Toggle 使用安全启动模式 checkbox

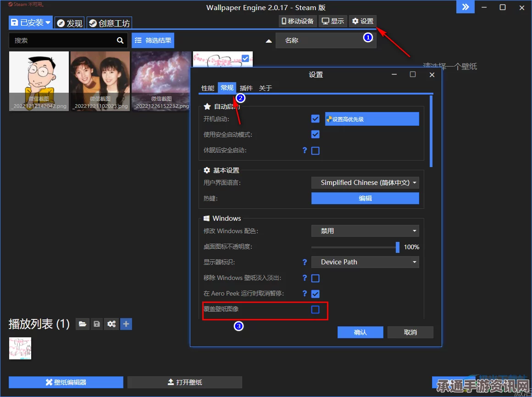pos(315,134)
